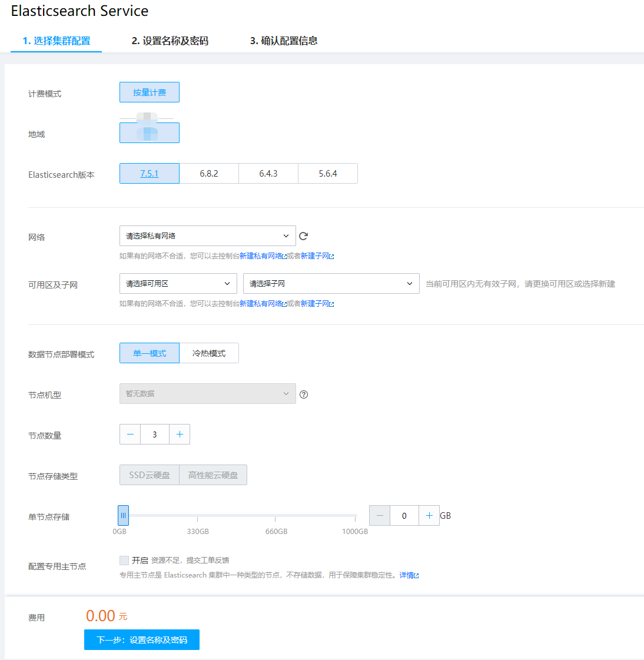Enable the 开启 dedicated master node checkbox

point(124,560)
